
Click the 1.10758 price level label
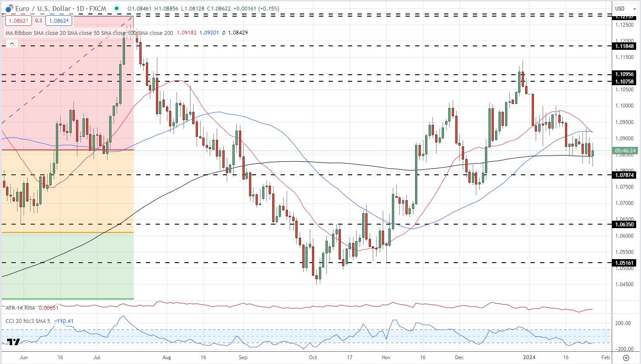pos(624,82)
